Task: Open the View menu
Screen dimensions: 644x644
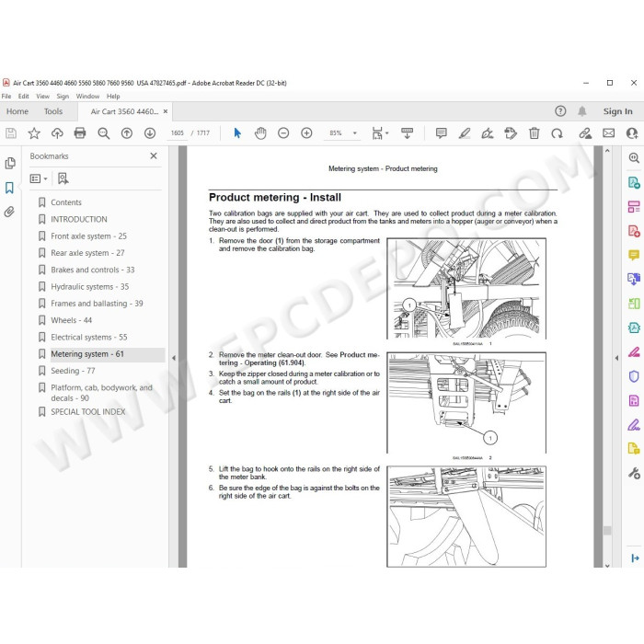Action: click(42, 96)
